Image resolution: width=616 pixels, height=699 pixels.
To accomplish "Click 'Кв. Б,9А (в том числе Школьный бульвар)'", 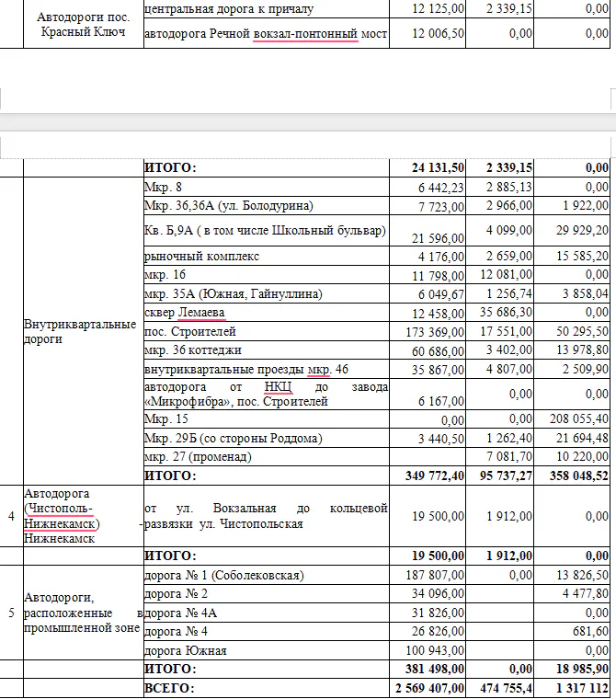I will coord(265,231).
